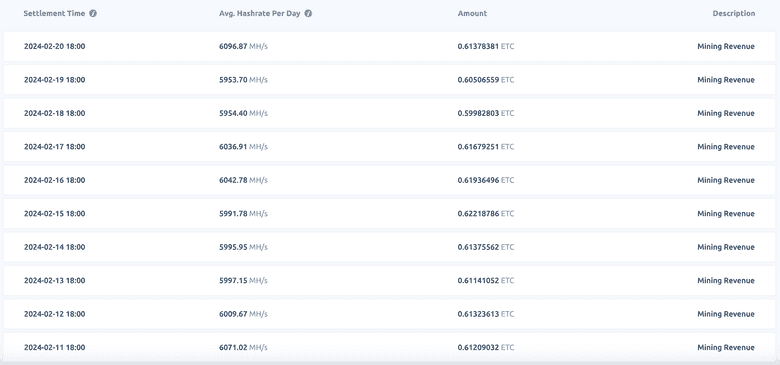
Task: Click the 0.62218786 ETC amount
Action: point(486,213)
